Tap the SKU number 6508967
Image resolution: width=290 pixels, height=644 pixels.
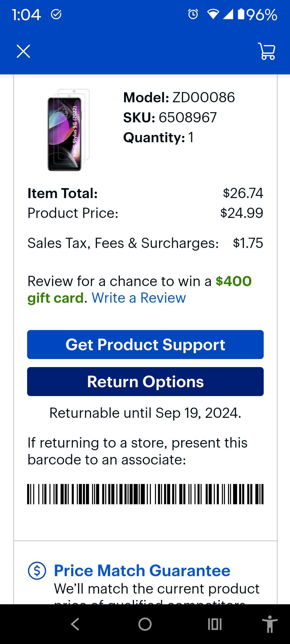coord(188,117)
